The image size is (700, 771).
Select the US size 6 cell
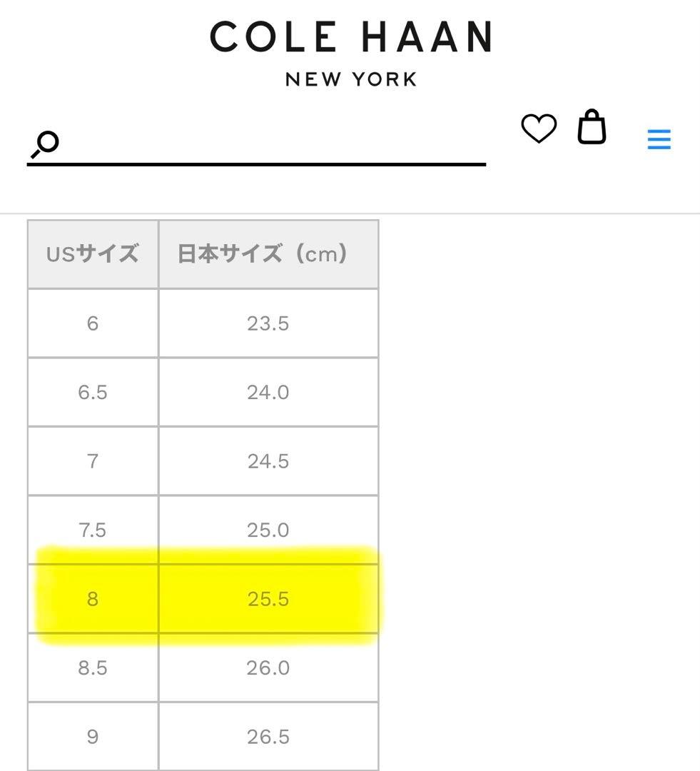[x=92, y=323]
